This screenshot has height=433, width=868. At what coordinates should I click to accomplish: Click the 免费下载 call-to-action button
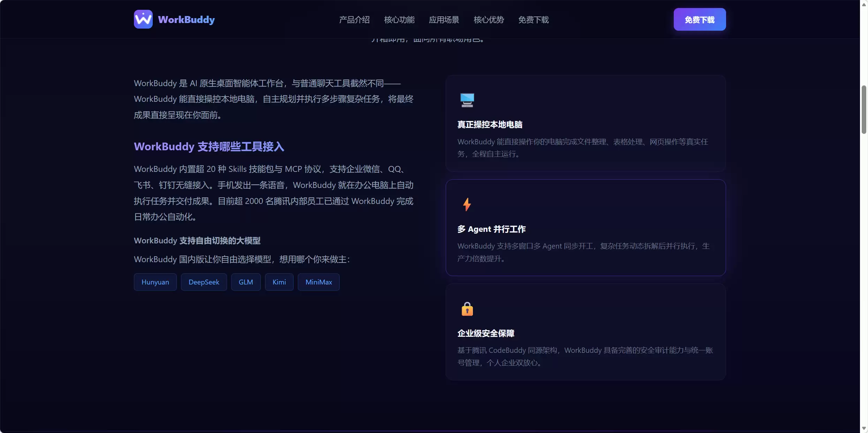pos(699,19)
